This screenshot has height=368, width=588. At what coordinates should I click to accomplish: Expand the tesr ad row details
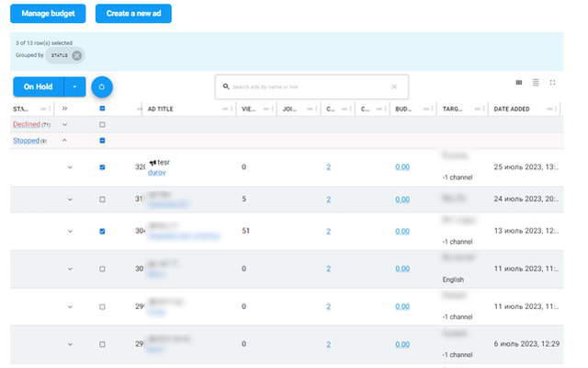coord(70,167)
